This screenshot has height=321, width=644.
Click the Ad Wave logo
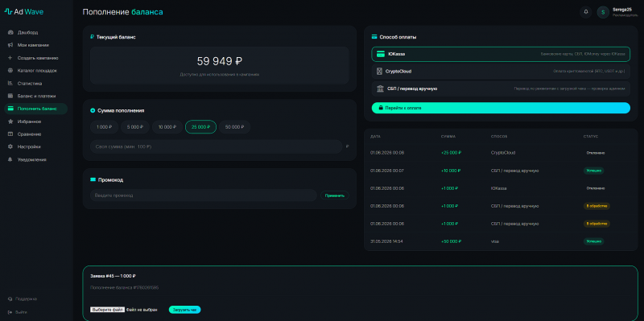coord(24,12)
